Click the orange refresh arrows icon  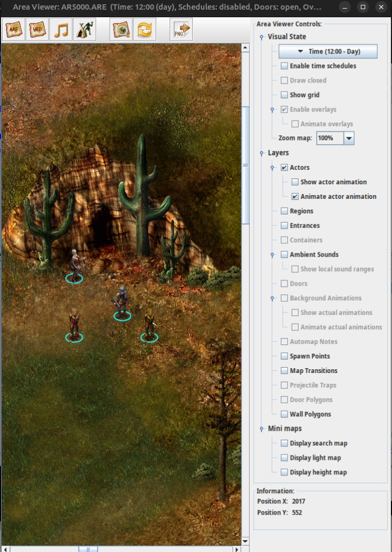pos(144,30)
